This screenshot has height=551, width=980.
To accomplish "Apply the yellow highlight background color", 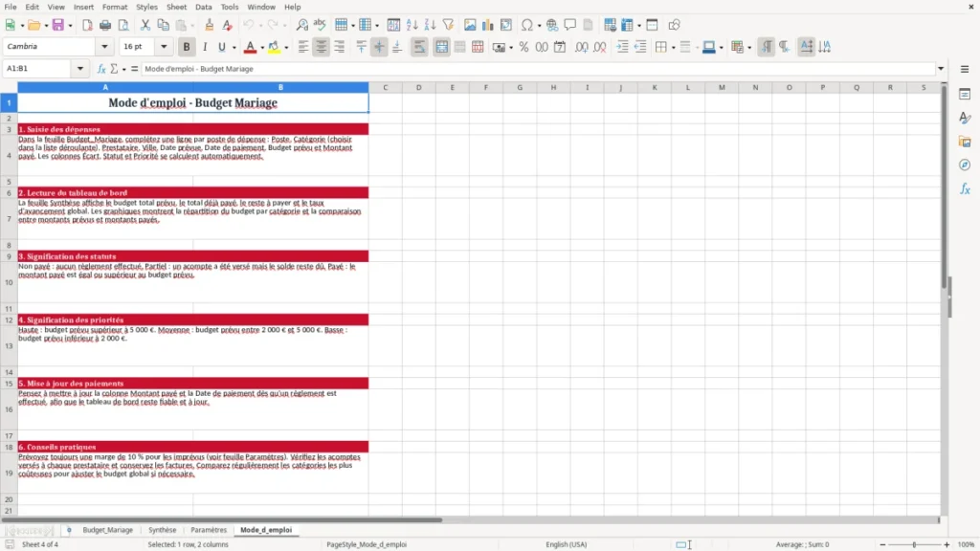I will coord(274,47).
